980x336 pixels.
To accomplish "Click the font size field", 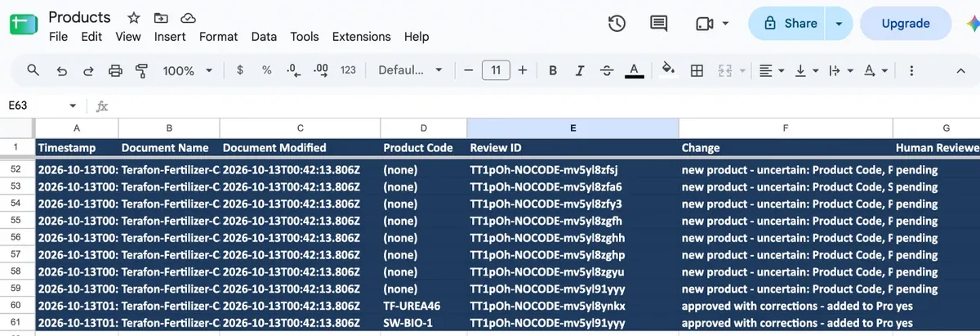I will pyautogui.click(x=496, y=70).
